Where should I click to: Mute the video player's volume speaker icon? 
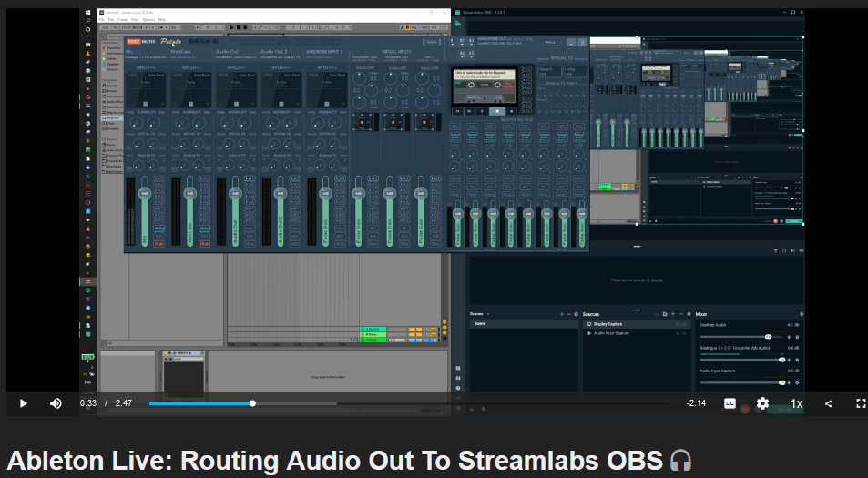tap(56, 403)
